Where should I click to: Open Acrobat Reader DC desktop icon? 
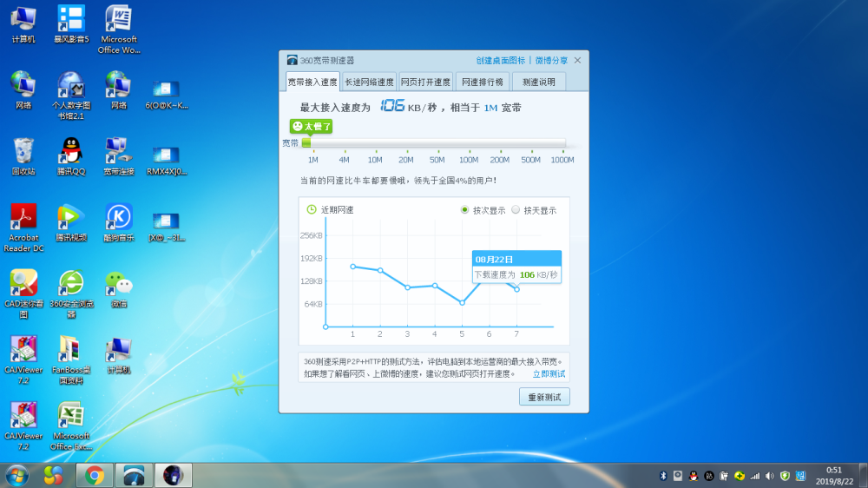click(x=23, y=228)
